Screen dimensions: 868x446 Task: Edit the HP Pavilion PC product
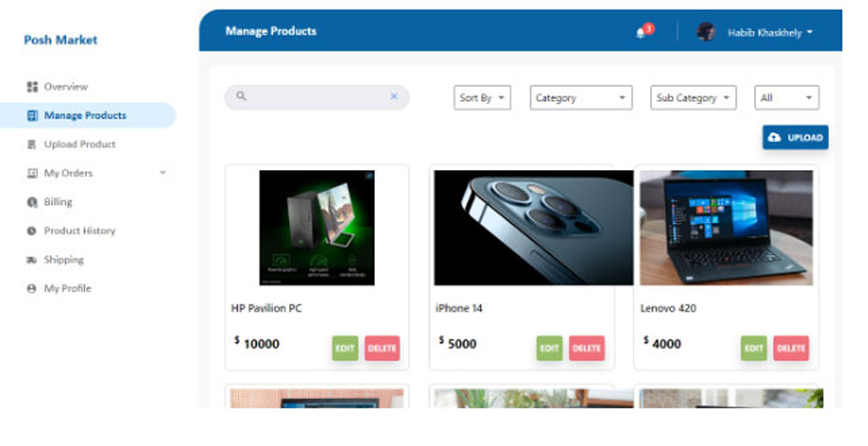pos(345,348)
